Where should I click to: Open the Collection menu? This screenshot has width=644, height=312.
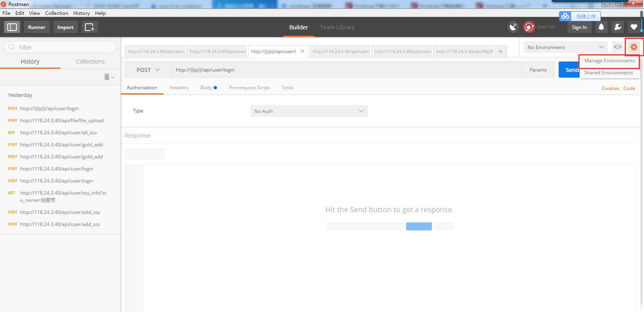tap(57, 13)
